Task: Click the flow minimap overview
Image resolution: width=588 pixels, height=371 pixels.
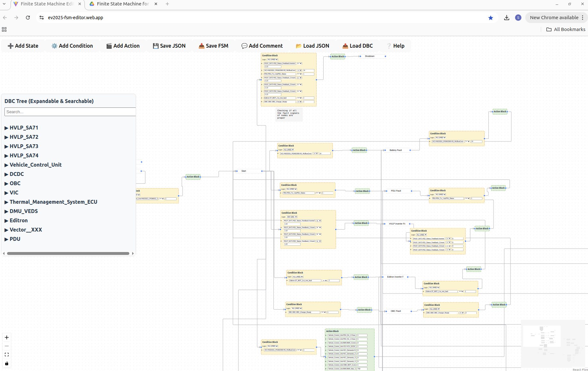Action: [x=554, y=344]
